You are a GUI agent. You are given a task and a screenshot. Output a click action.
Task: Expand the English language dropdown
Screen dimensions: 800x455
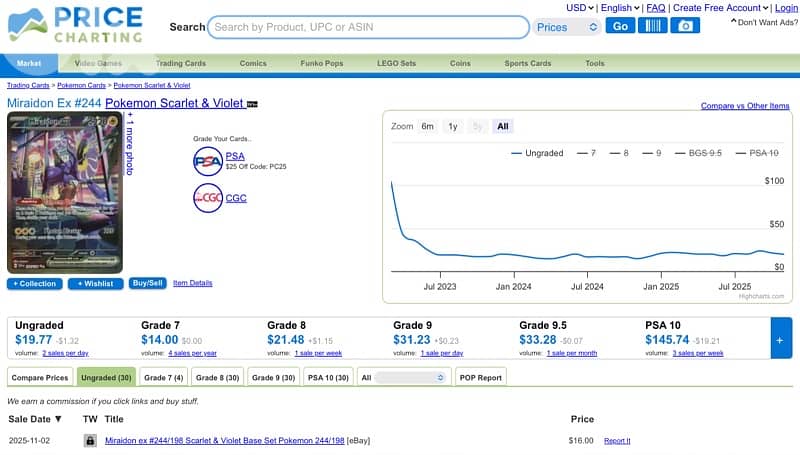(x=620, y=8)
